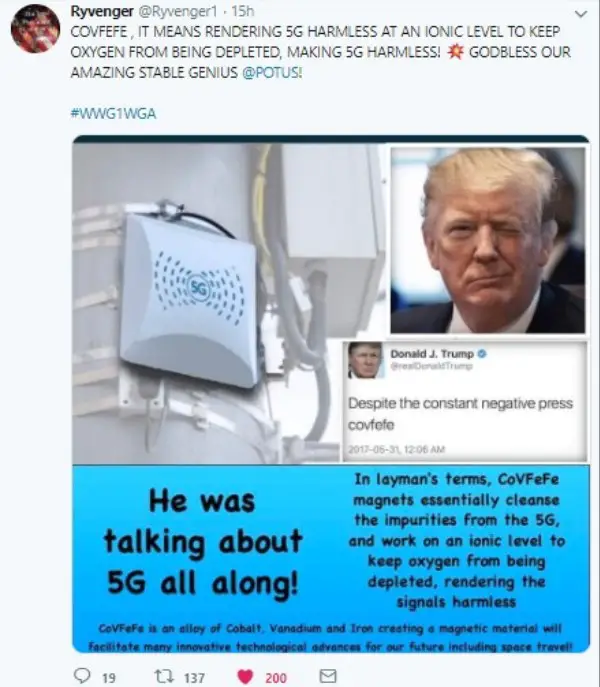
Task: Click the embedded covfefe tweet screenshot
Action: click(465, 401)
